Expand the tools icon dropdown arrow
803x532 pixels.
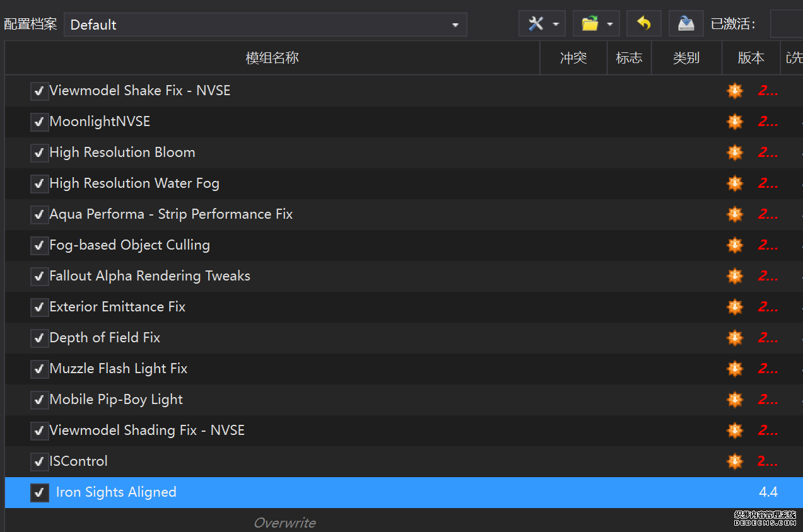coord(556,25)
